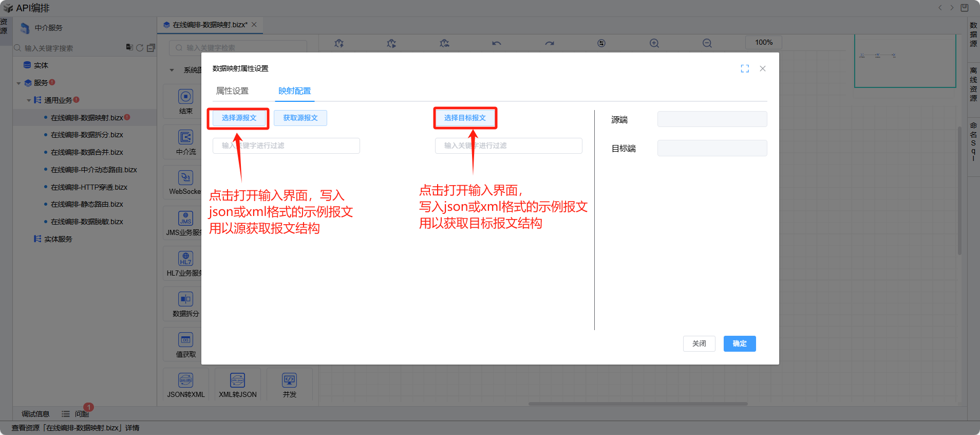Image resolution: width=980 pixels, height=435 pixels.
Task: Collapse the 系统 component group arrow
Action: [172, 70]
